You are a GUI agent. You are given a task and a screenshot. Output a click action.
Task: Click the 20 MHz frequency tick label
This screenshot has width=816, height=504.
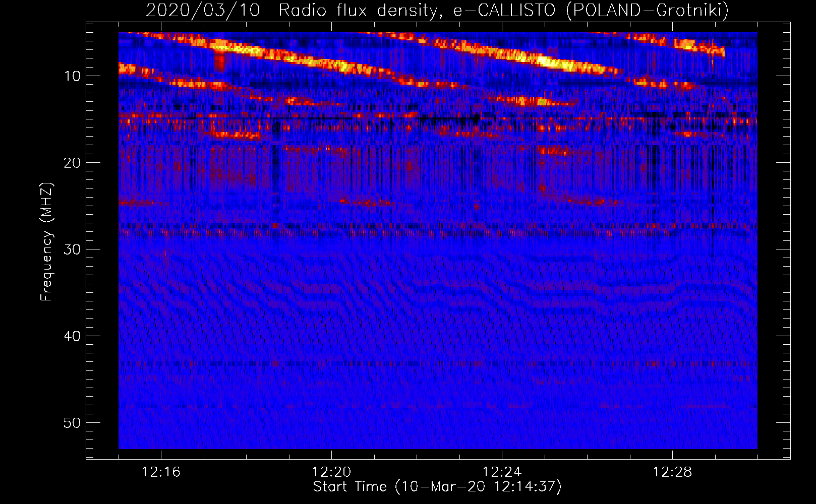tap(73, 163)
